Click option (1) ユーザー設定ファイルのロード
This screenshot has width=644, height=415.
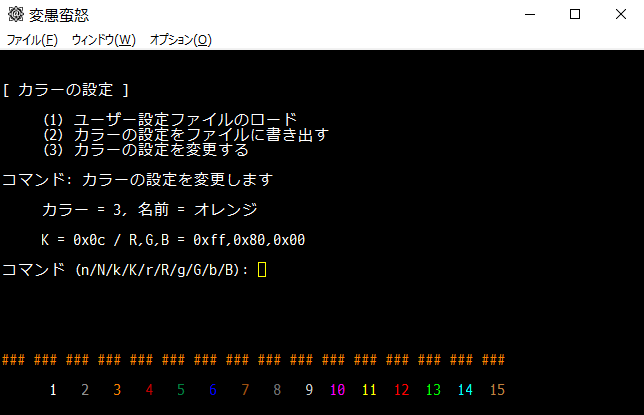pyautogui.click(x=170, y=120)
